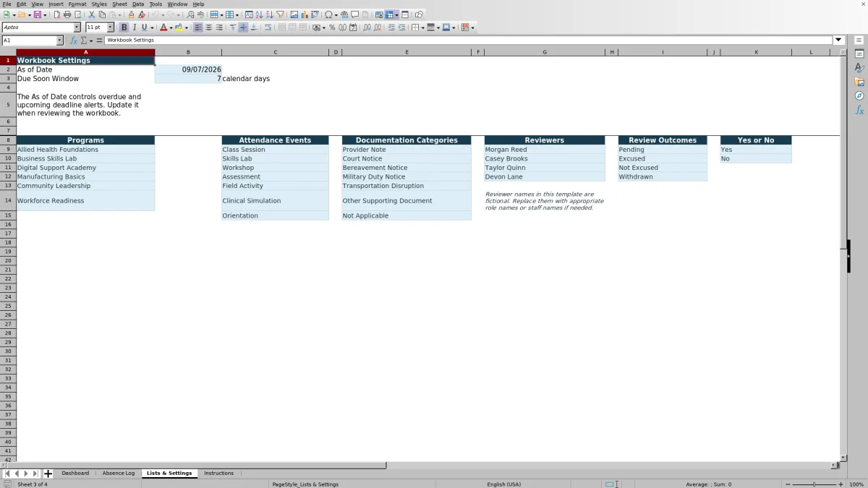Click Sort Descending icon
The width and height of the screenshot is (868, 488).
pyautogui.click(x=269, y=14)
